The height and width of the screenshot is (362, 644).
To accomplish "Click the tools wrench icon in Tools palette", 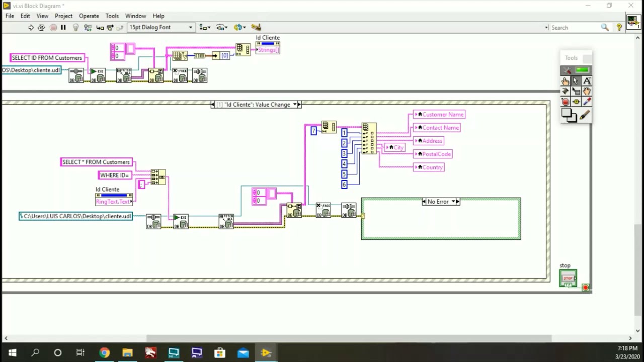I will 567,70.
